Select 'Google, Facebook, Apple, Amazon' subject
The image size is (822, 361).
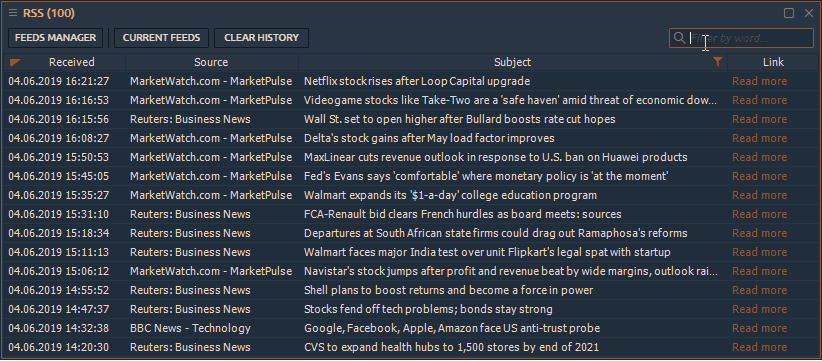[452, 328]
